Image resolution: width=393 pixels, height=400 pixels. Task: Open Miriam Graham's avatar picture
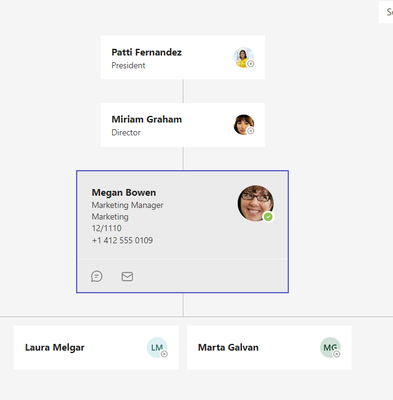click(244, 125)
